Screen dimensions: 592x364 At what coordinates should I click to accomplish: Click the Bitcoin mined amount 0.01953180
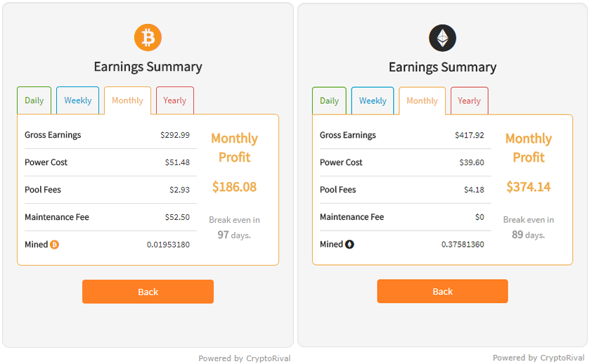(168, 245)
